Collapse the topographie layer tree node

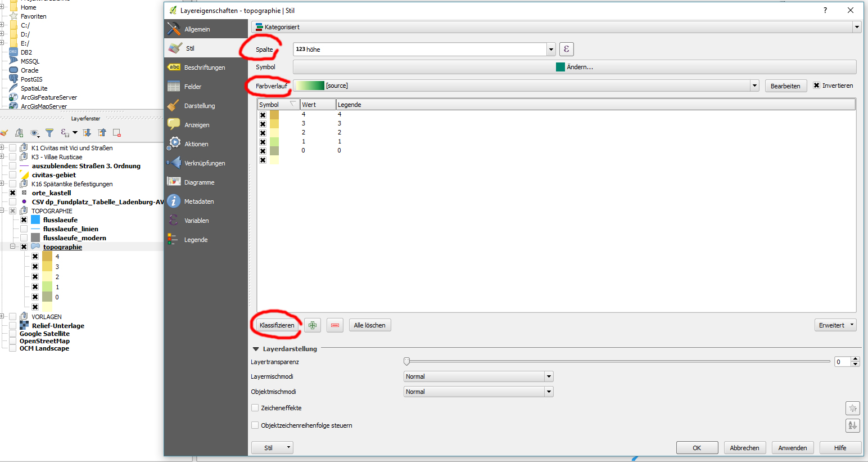12,246
